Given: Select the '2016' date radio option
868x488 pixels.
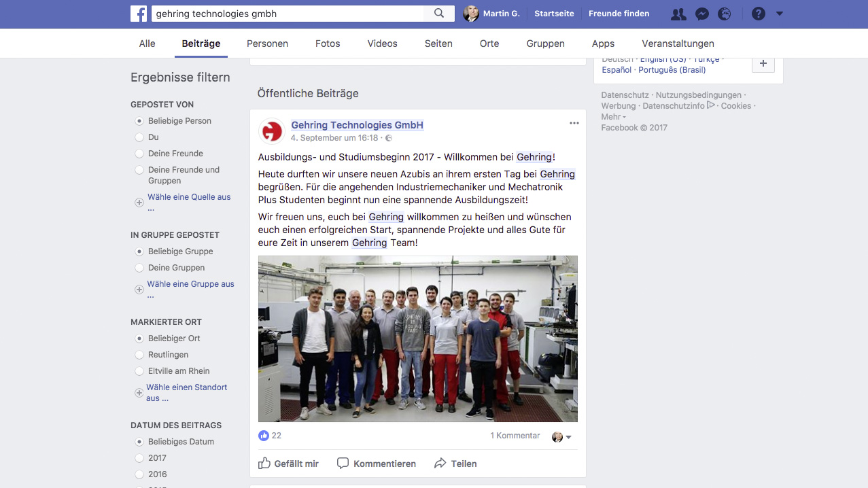Looking at the screenshot, I should click(139, 474).
